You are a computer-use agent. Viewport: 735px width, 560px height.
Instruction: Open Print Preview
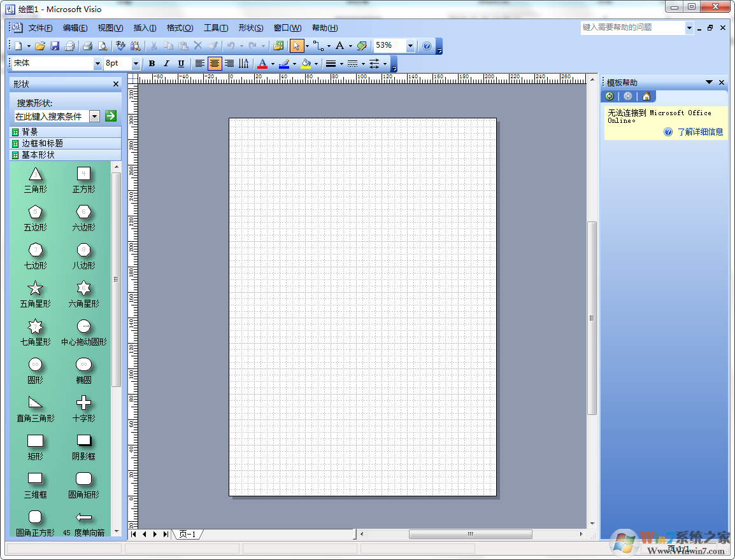[x=102, y=45]
